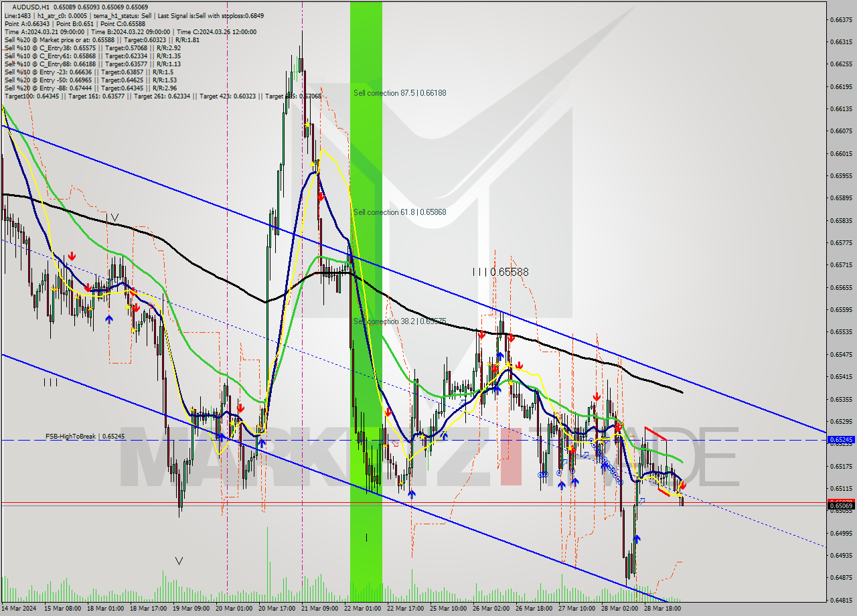
Task: Click the '19 Mar 09:00' time label
Action: [x=191, y=609]
